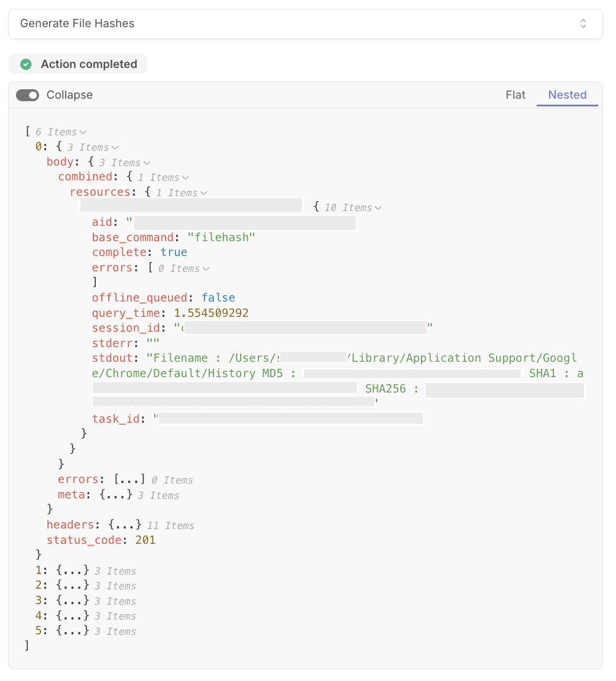The height and width of the screenshot is (681, 616).
Task: Collapse the root 6 Items array
Action: coord(83,132)
